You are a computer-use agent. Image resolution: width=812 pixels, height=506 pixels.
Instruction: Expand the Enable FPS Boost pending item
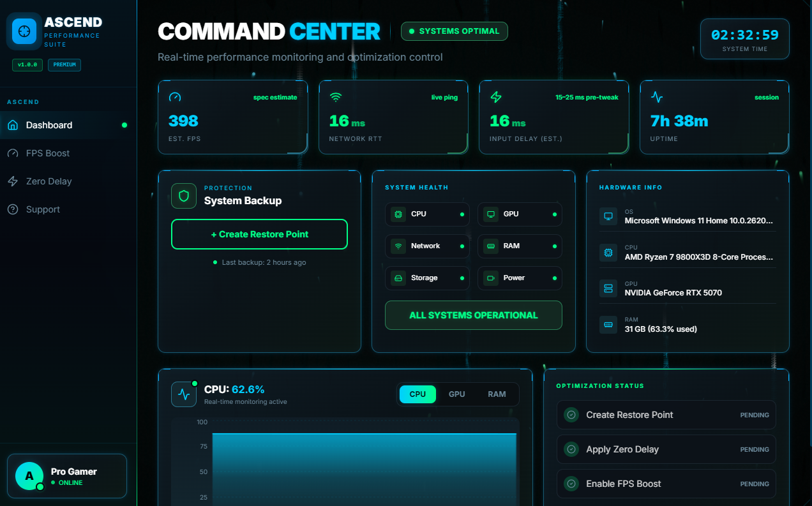tap(666, 484)
